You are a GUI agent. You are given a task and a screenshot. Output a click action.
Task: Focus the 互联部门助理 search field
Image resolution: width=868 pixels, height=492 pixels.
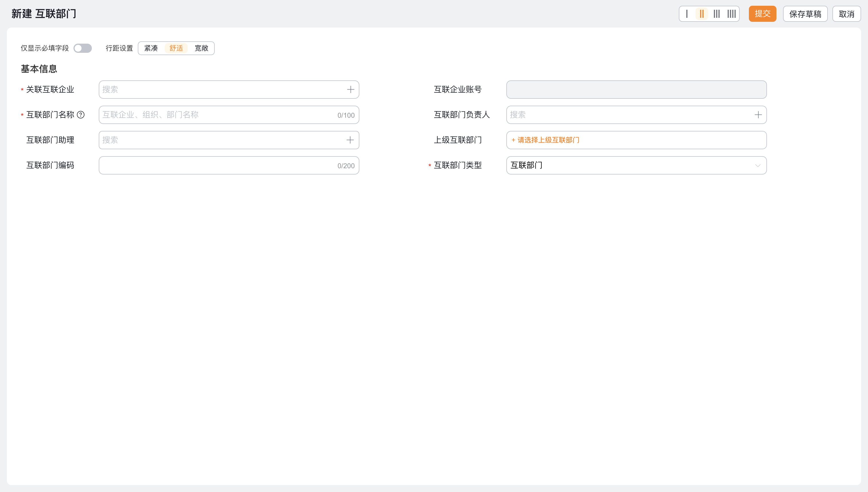229,140
